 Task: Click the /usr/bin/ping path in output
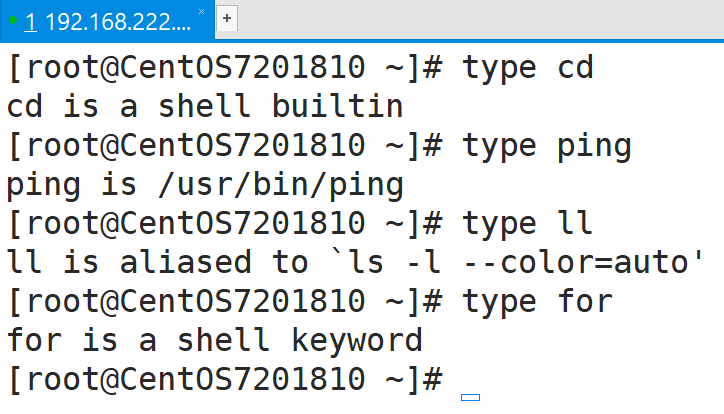[x=290, y=185]
